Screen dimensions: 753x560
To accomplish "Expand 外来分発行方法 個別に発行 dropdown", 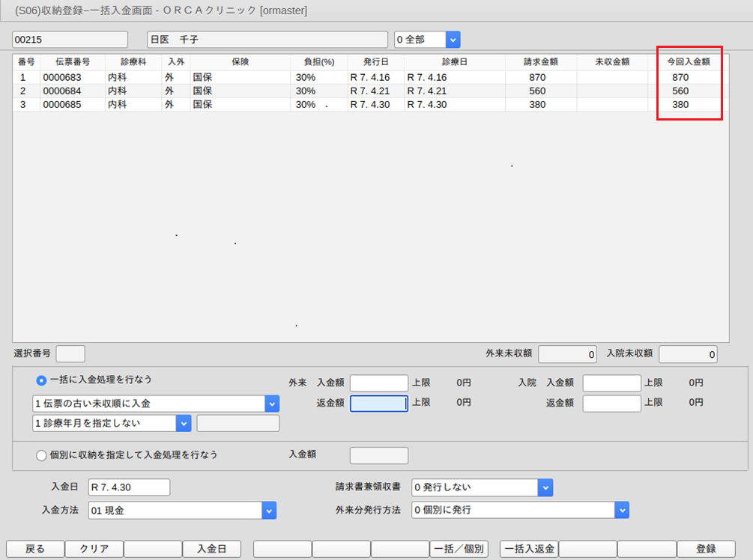I will 621,511.
